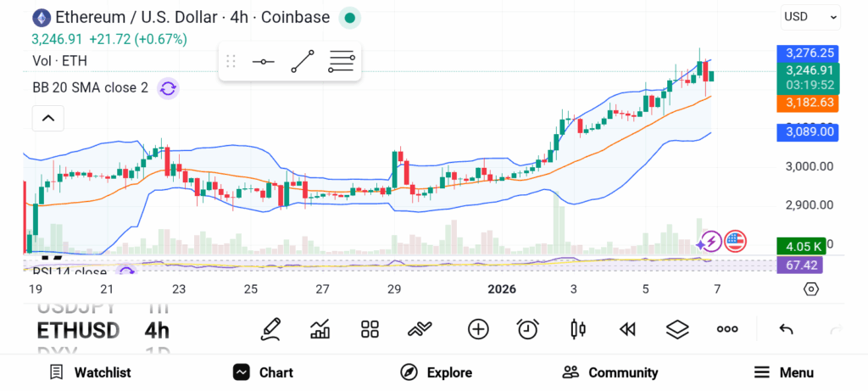
Task: Click the hexagon chart settings icon
Action: coord(811,289)
